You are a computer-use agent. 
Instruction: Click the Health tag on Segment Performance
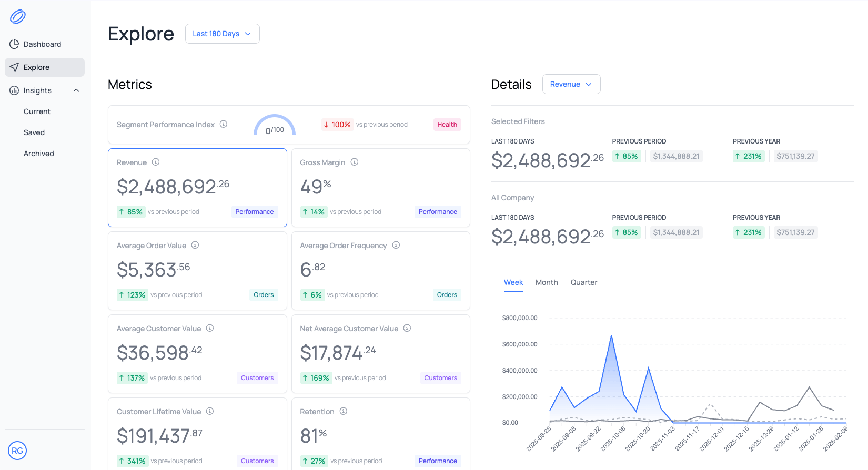click(447, 125)
